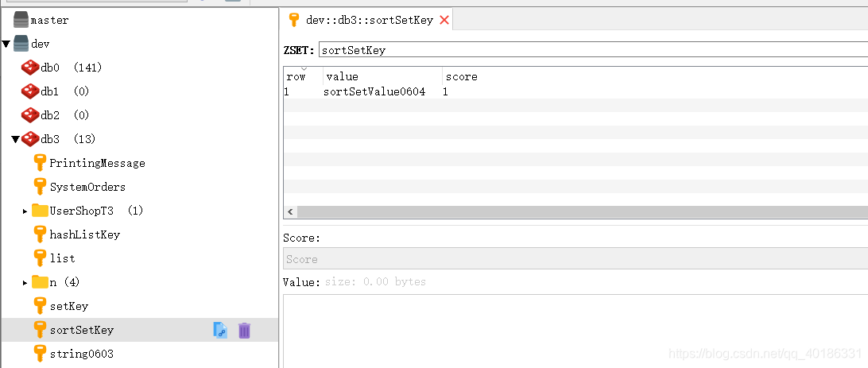868x368 pixels.
Task: Click the horizontal scrollbar track of table
Action: pos(583,212)
